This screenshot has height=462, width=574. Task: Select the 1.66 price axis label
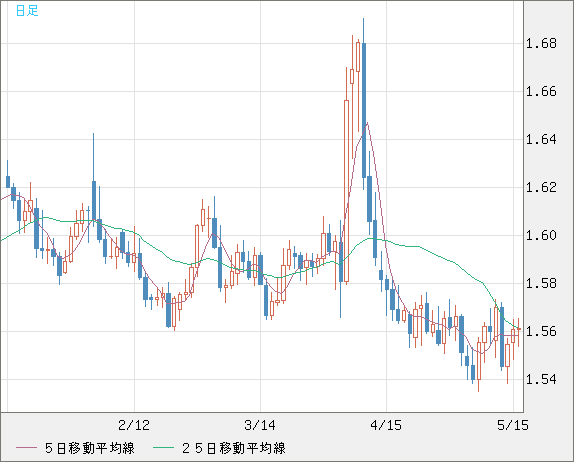[x=541, y=91]
